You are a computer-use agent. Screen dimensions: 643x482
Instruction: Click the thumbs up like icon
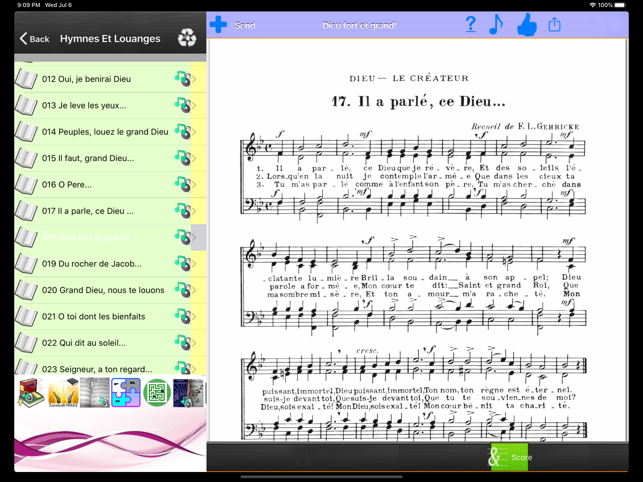[527, 25]
